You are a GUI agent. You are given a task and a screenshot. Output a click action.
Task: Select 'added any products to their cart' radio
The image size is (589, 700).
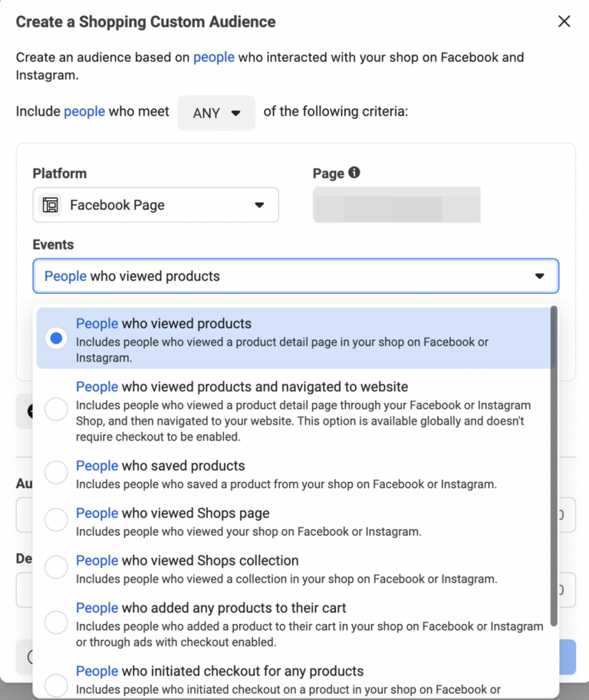pyautogui.click(x=56, y=622)
